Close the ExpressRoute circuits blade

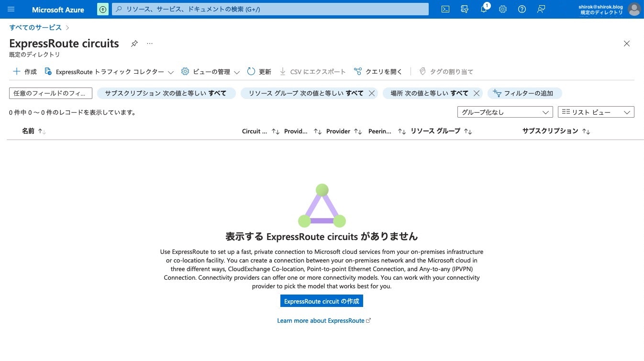pos(627,44)
